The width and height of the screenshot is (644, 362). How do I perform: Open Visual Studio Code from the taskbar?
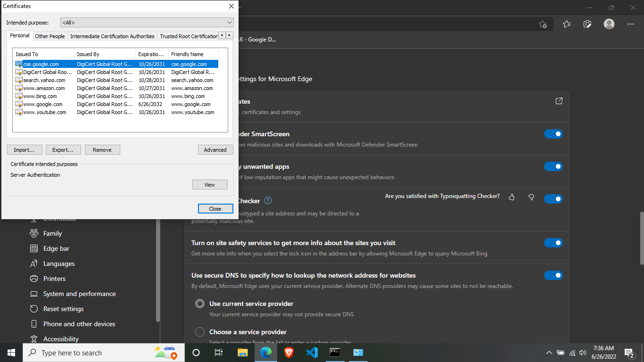312,352
